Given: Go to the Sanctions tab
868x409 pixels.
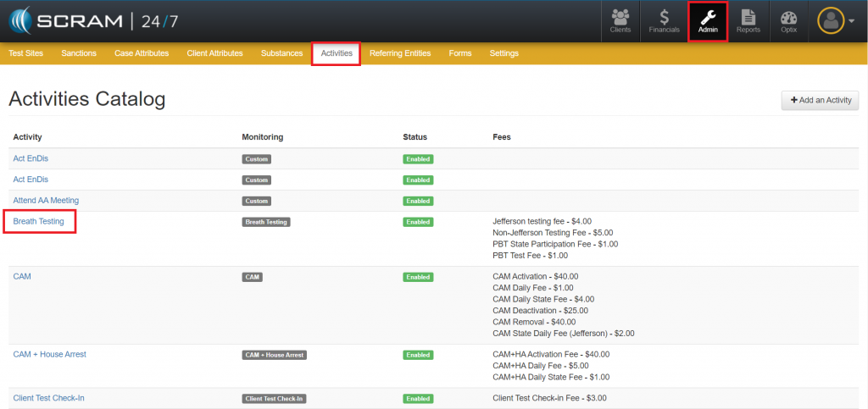Looking at the screenshot, I should tap(79, 53).
